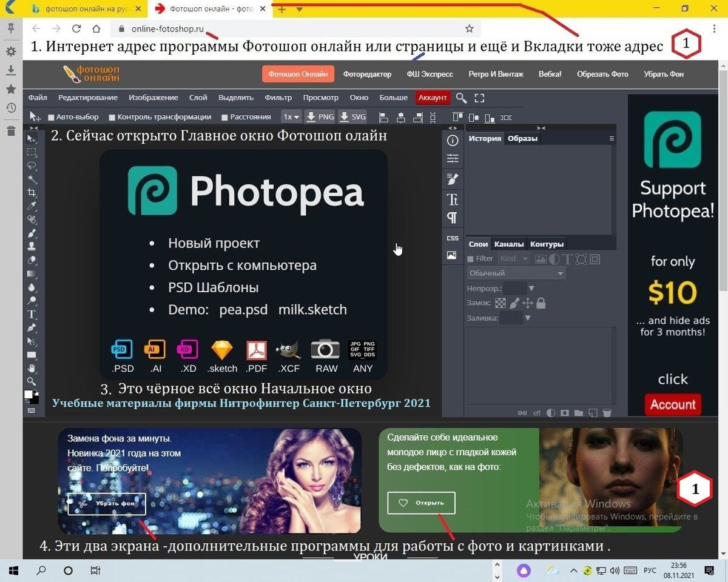Download as PNG button
This screenshot has width=728, height=582.
(320, 117)
